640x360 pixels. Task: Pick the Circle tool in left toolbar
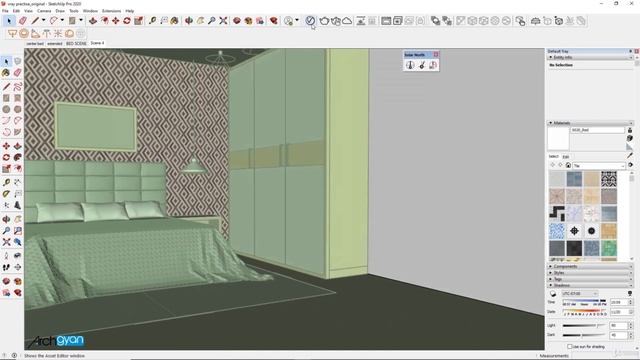click(x=6, y=109)
